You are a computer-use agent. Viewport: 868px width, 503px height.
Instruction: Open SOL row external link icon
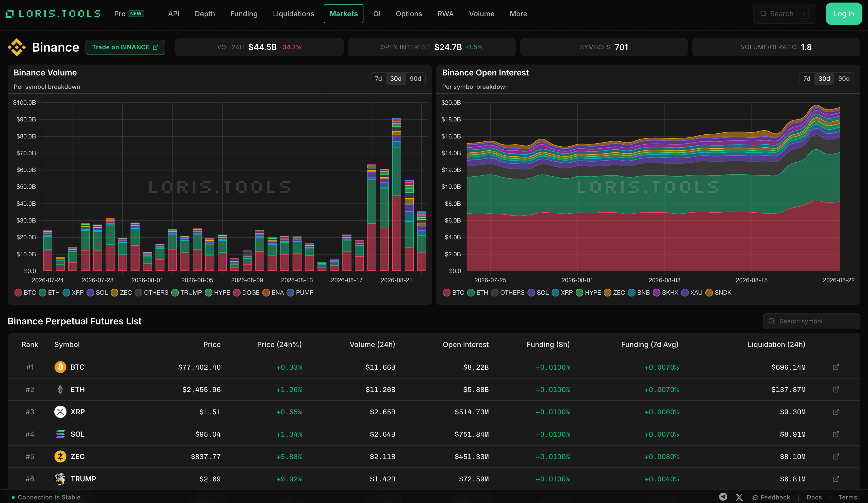(836, 434)
